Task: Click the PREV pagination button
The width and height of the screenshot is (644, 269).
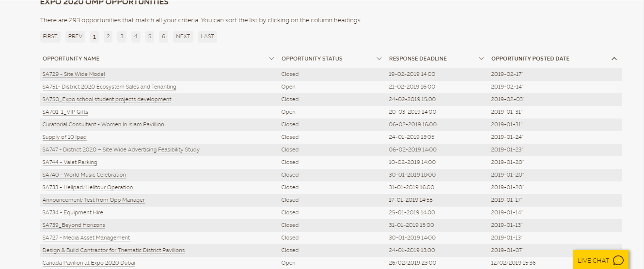Action: [x=75, y=36]
